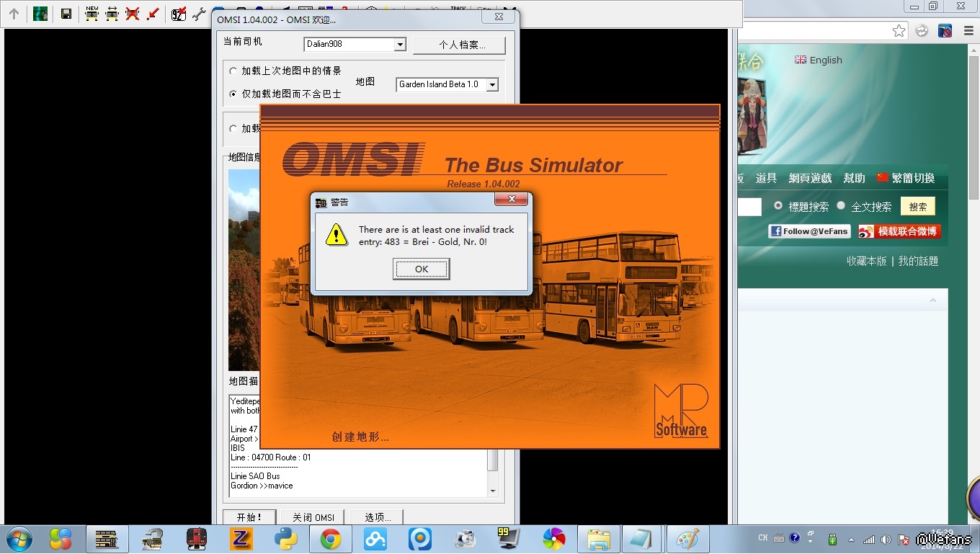Click the floppy disk save icon

click(66, 14)
